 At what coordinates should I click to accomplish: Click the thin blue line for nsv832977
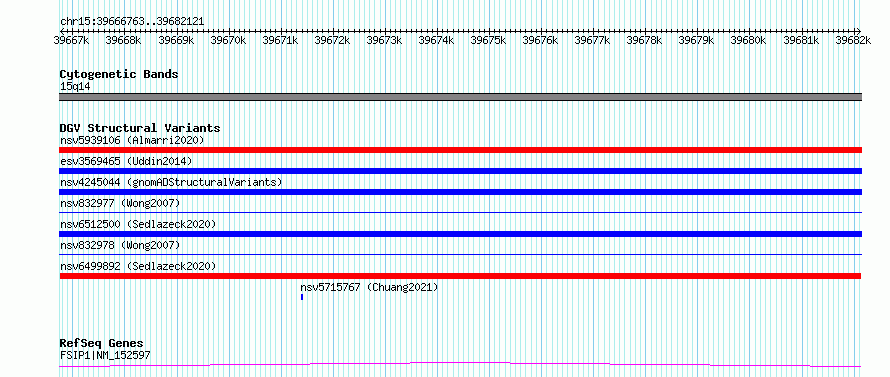[x=460, y=212]
